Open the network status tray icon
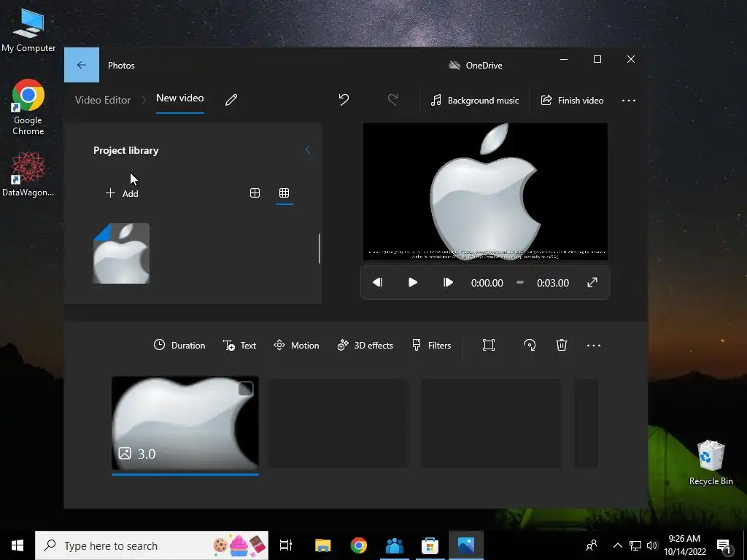Image resolution: width=747 pixels, height=560 pixels. click(x=635, y=545)
